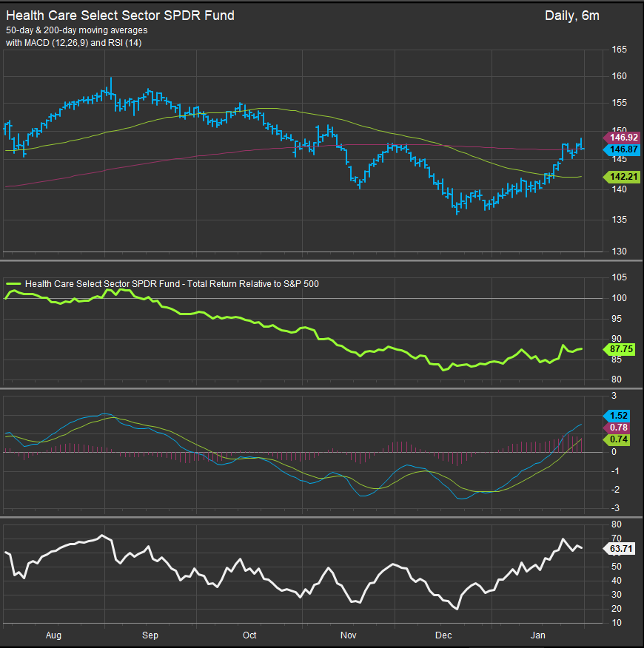The image size is (644, 648).
Task: Click the "with MACD (12,26,9) and RSI (14)" subtitle
Action: pos(73,43)
